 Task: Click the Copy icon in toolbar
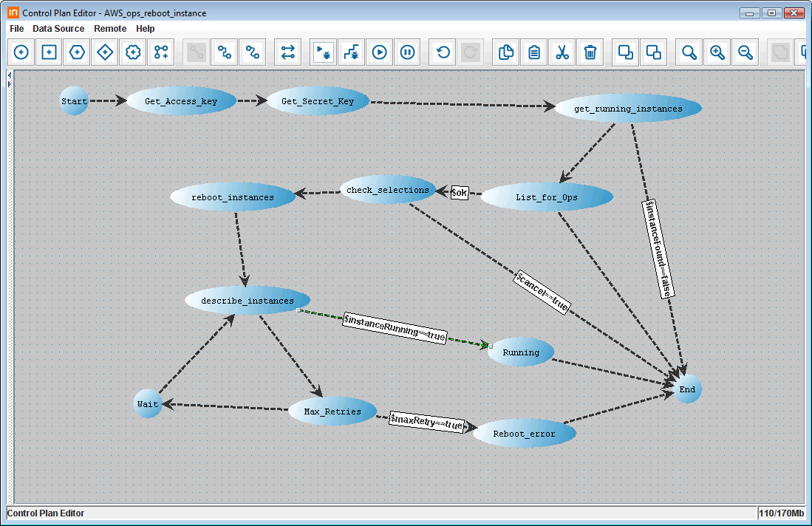[506, 52]
